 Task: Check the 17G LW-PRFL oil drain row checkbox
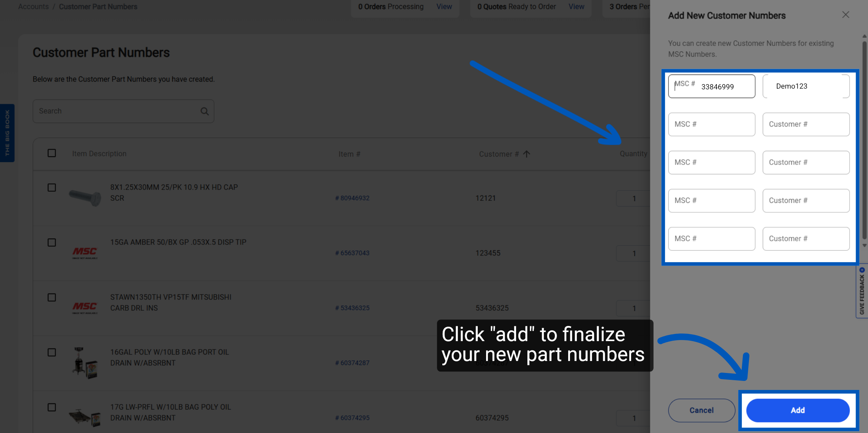click(52, 407)
